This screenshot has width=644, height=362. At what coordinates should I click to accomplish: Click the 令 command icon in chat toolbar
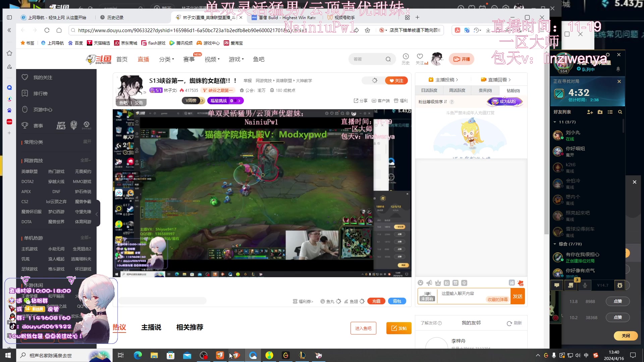pyautogui.click(x=464, y=283)
